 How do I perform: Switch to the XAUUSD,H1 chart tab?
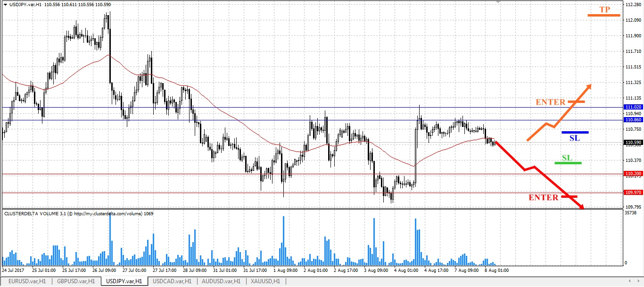pos(265,281)
